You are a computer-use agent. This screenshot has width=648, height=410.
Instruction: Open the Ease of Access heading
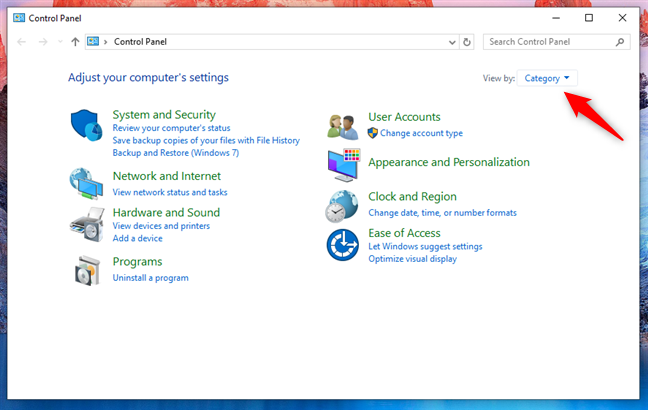[x=404, y=233]
